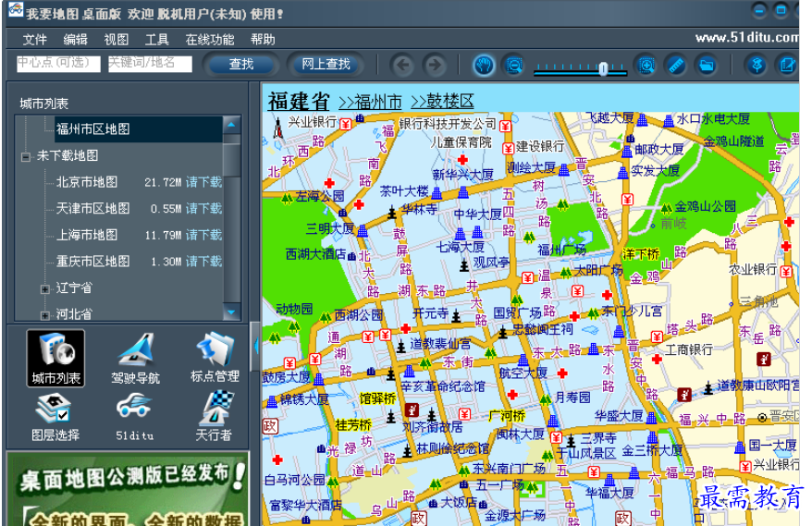The width and height of the screenshot is (812, 526).
Task: Click the >>鼓楼区 breadcrumb link
Action: [x=442, y=102]
